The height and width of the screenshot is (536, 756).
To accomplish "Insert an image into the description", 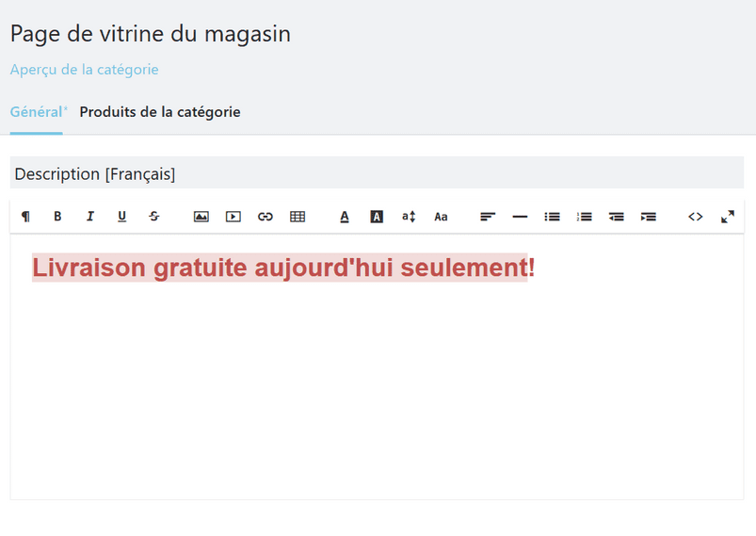I will point(201,217).
